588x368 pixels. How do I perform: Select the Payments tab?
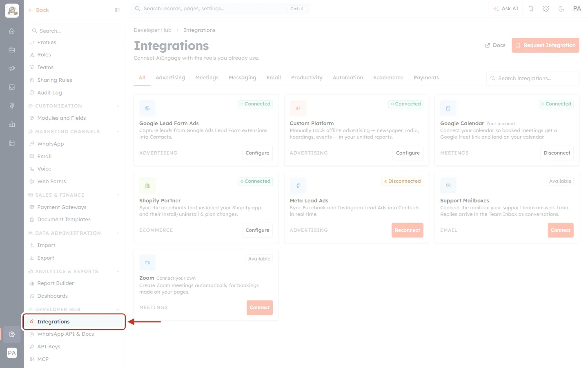426,78
